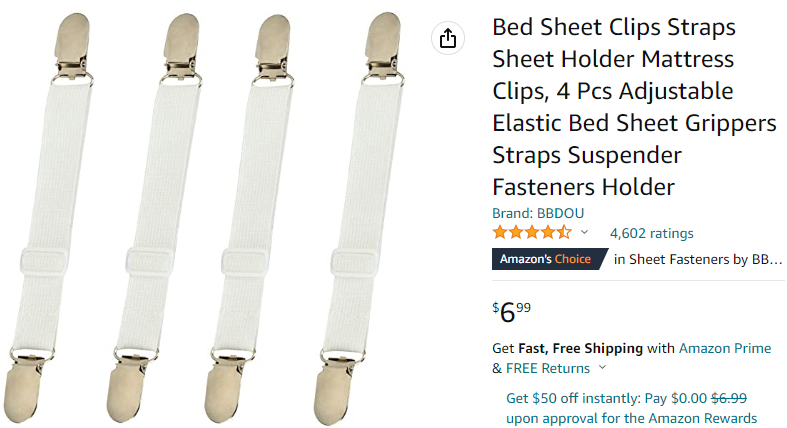Click the Amazon's Choice badge
The height and width of the screenshot is (428, 787).
[x=546, y=259]
